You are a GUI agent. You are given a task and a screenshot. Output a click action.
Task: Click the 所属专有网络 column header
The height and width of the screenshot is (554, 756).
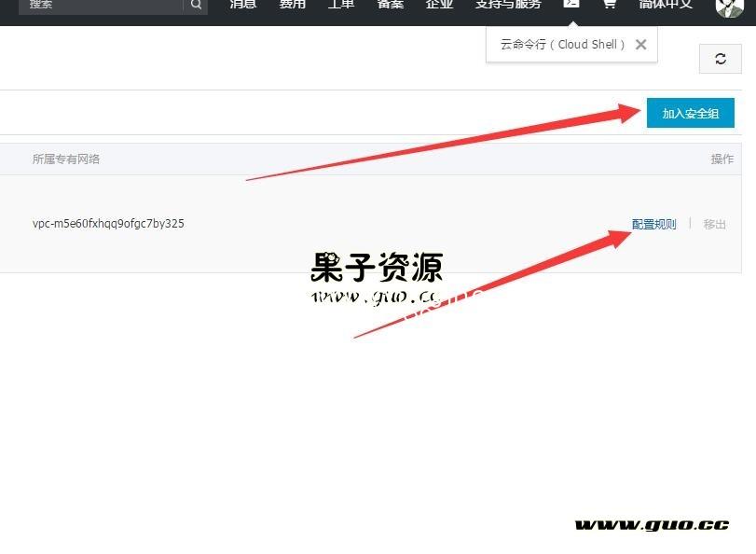coord(65,159)
